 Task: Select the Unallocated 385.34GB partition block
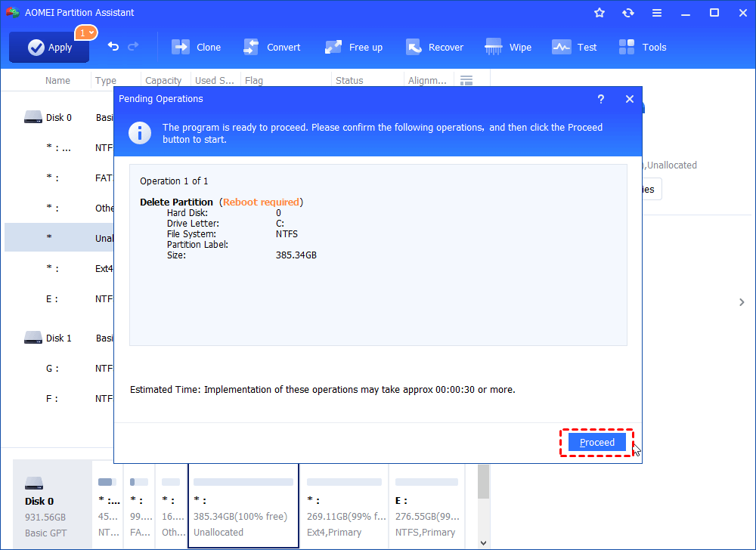[x=243, y=505]
